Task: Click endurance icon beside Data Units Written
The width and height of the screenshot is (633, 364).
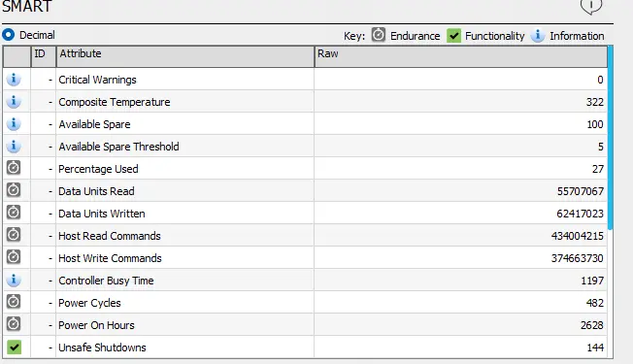Action: click(14, 212)
